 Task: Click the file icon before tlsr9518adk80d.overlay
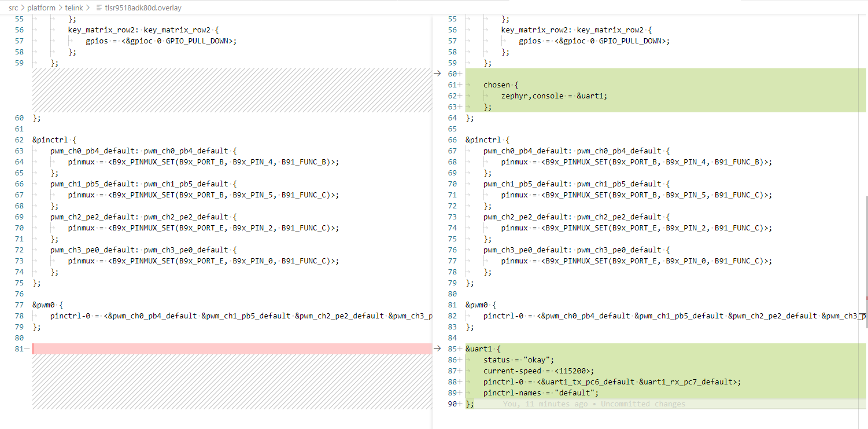pos(98,8)
